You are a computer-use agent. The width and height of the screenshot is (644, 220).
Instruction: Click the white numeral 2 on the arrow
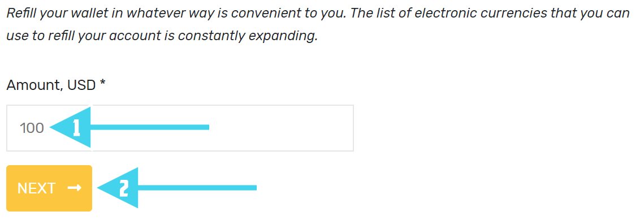[124, 188]
